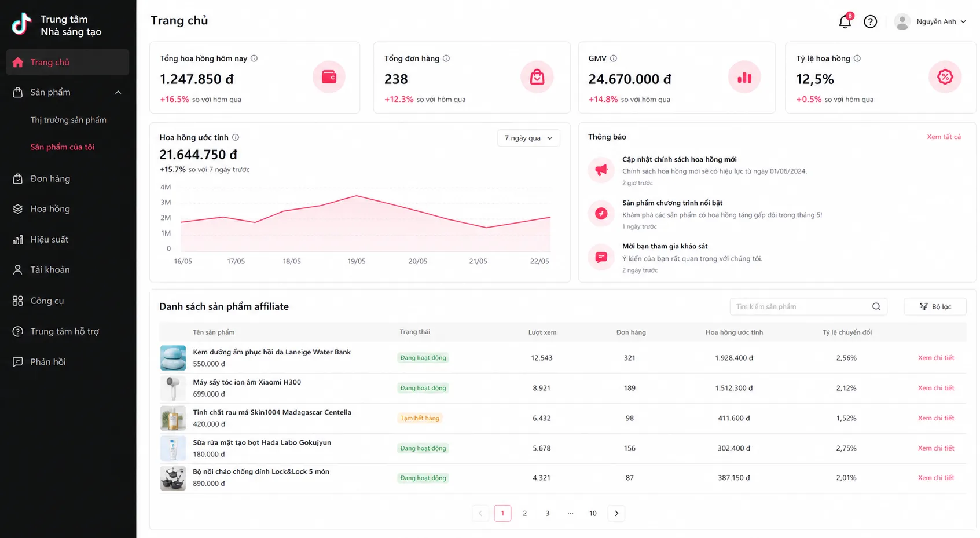Collapse the Sản phẩm sidebar section

(118, 92)
